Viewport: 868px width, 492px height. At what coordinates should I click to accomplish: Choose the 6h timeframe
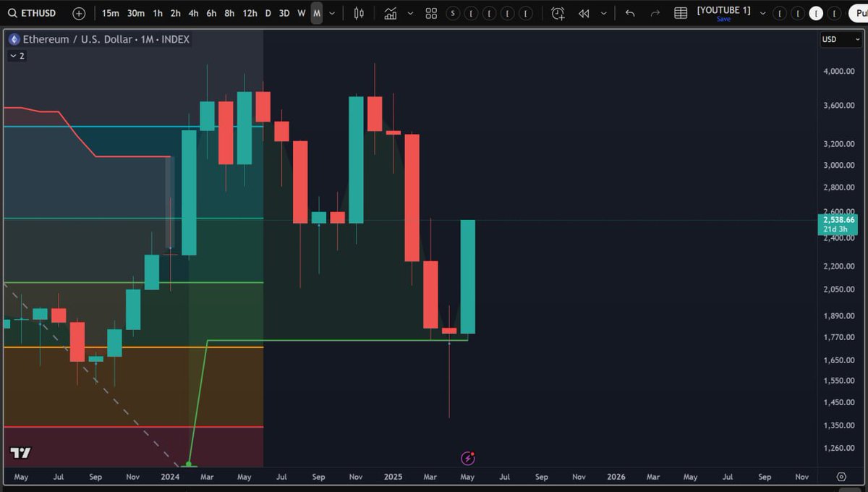click(x=211, y=13)
